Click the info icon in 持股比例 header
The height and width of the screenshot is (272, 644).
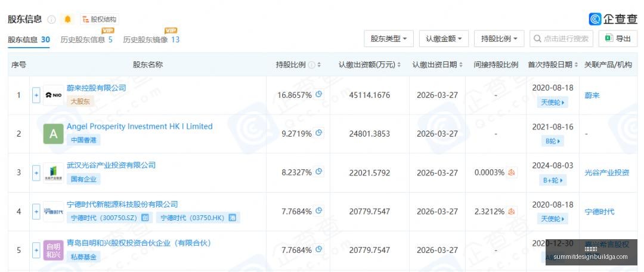(312, 65)
